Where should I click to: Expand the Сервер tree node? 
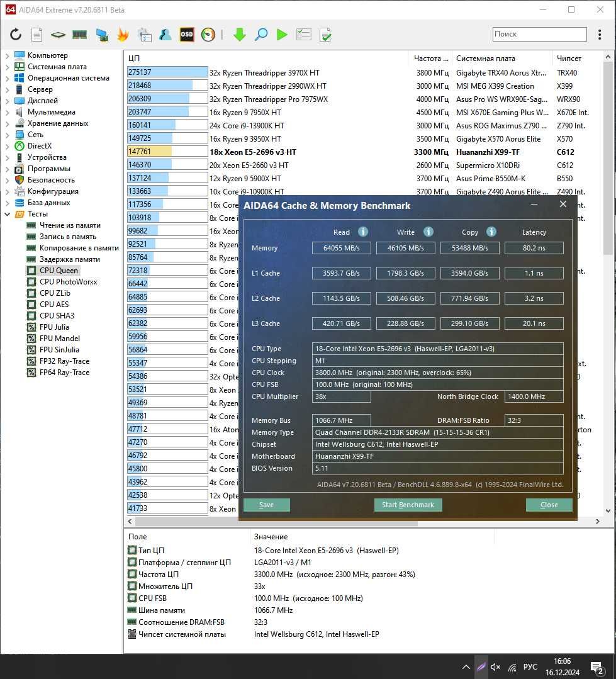[7, 89]
